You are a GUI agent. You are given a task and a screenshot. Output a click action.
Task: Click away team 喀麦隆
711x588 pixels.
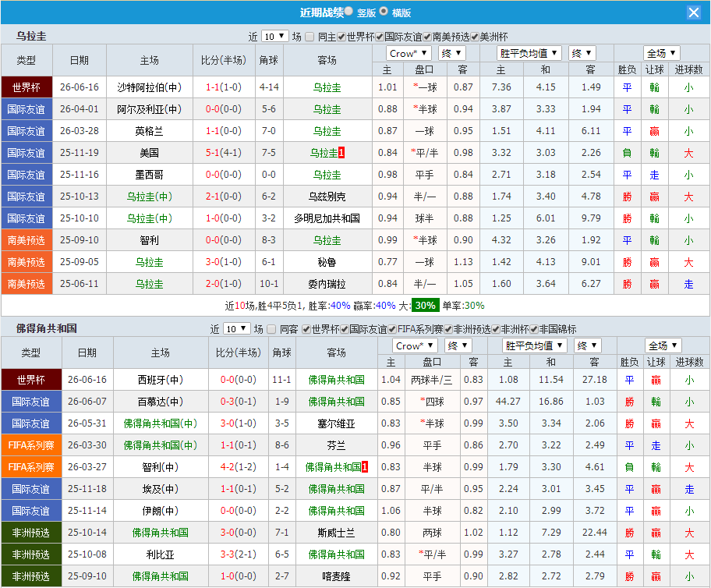pos(337,576)
